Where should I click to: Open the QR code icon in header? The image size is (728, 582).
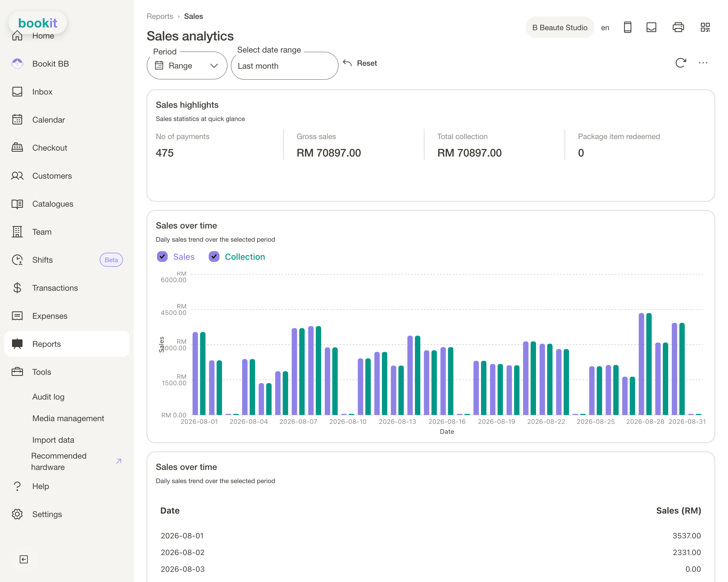tap(705, 27)
